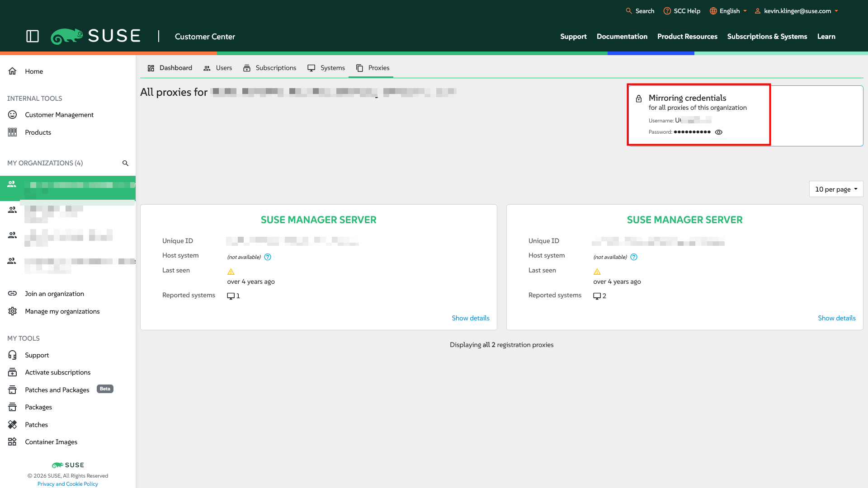The height and width of the screenshot is (488, 868).
Task: Show details of proxy with 2 systems
Action: 837,318
